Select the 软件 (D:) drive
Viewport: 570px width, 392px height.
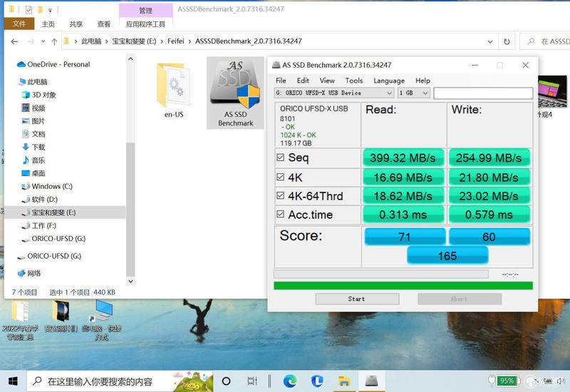click(x=40, y=200)
